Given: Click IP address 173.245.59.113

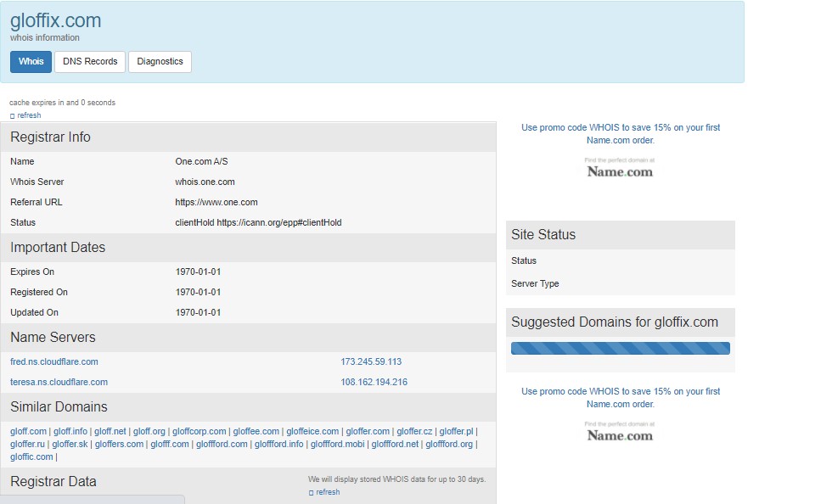Looking at the screenshot, I should 371,361.
